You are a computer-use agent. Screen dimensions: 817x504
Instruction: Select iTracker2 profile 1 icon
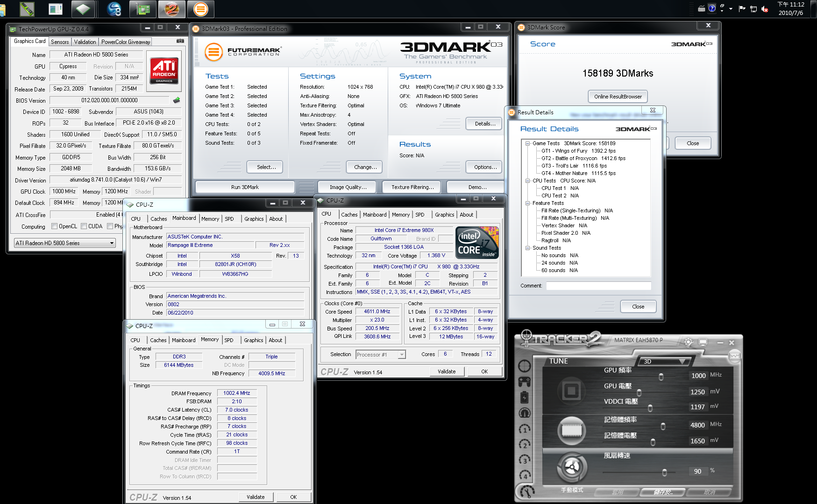pyautogui.click(x=525, y=428)
